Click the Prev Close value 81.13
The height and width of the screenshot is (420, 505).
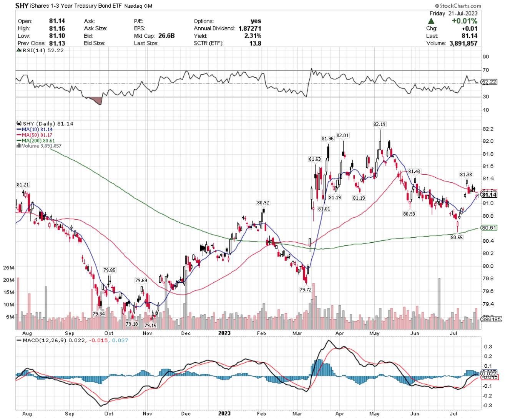click(57, 43)
